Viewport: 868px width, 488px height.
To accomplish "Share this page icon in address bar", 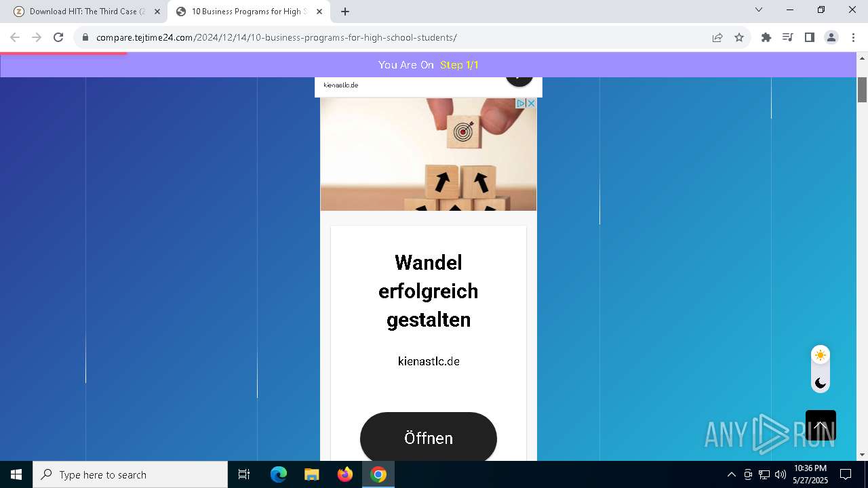I will pos(717,37).
